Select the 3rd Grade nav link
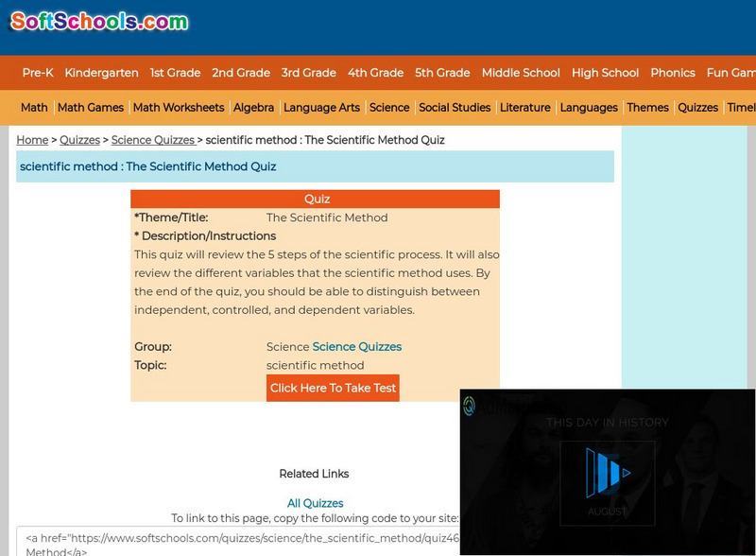The height and width of the screenshot is (556, 756). [309, 73]
